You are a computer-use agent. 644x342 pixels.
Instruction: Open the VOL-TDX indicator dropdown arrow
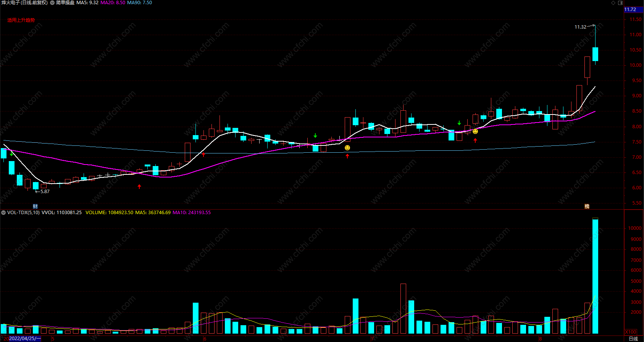(x=3, y=213)
